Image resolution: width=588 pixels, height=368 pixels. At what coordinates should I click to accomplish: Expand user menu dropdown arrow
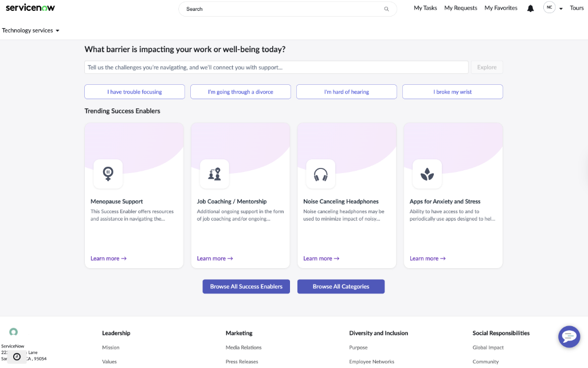[x=561, y=9]
